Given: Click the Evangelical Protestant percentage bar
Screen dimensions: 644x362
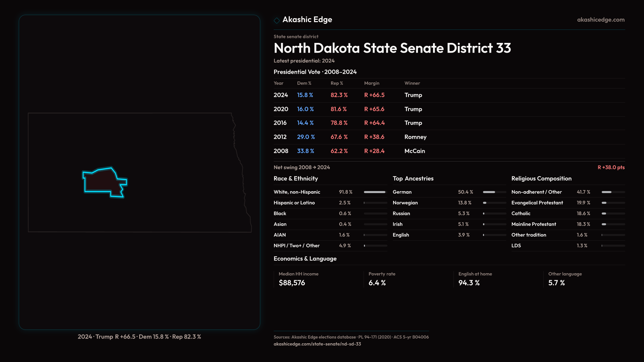Looking at the screenshot, I should click(x=613, y=203).
